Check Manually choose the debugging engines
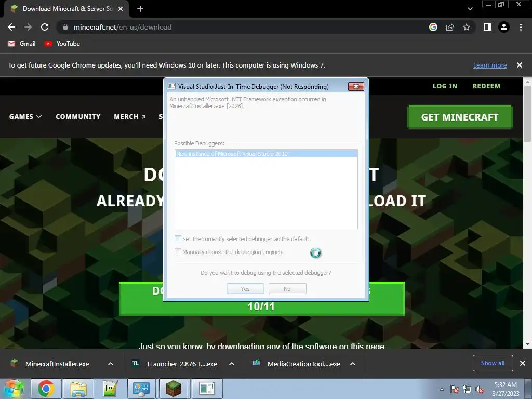The width and height of the screenshot is (532, 399). click(178, 252)
